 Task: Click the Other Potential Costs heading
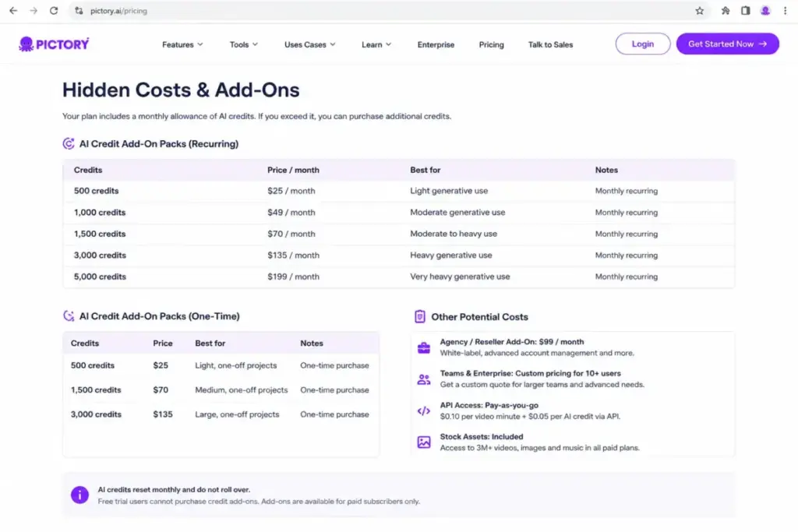click(479, 317)
